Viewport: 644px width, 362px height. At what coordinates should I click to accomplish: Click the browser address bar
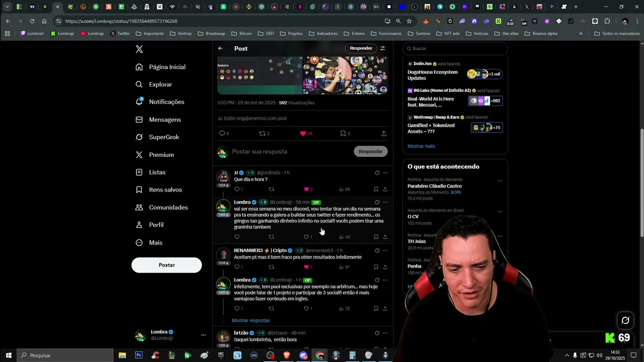[221, 21]
